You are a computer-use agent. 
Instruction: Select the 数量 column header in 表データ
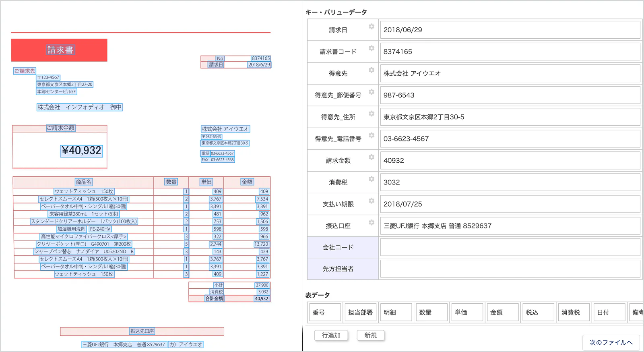point(431,312)
